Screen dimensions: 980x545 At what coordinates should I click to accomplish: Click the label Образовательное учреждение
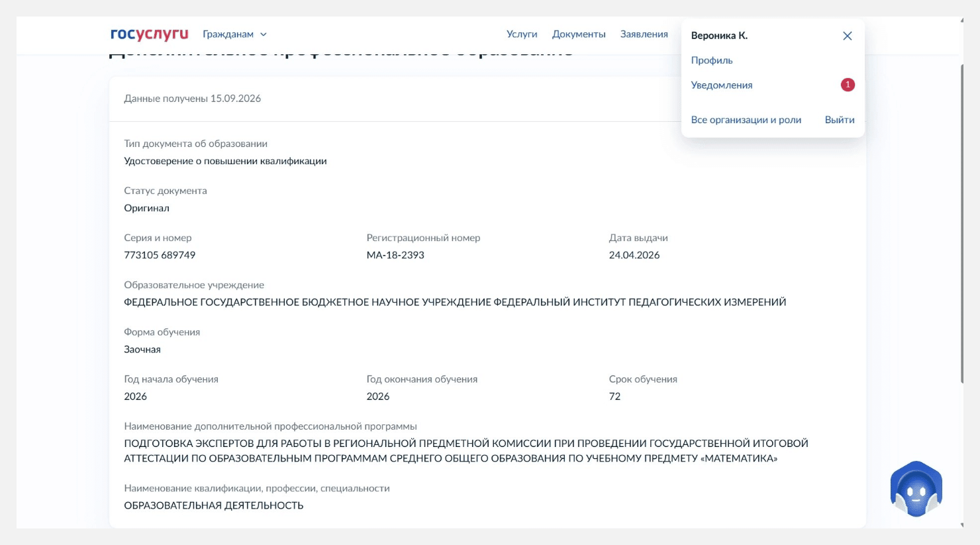tap(194, 285)
